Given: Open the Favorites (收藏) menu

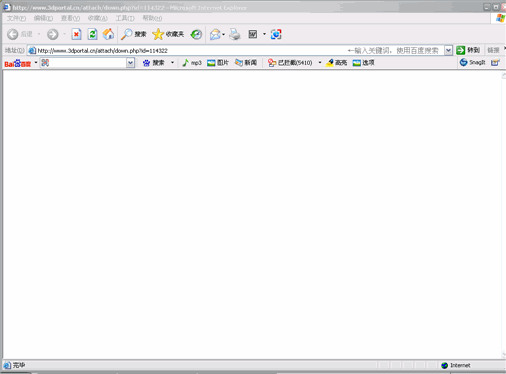Looking at the screenshot, I should coord(97,18).
